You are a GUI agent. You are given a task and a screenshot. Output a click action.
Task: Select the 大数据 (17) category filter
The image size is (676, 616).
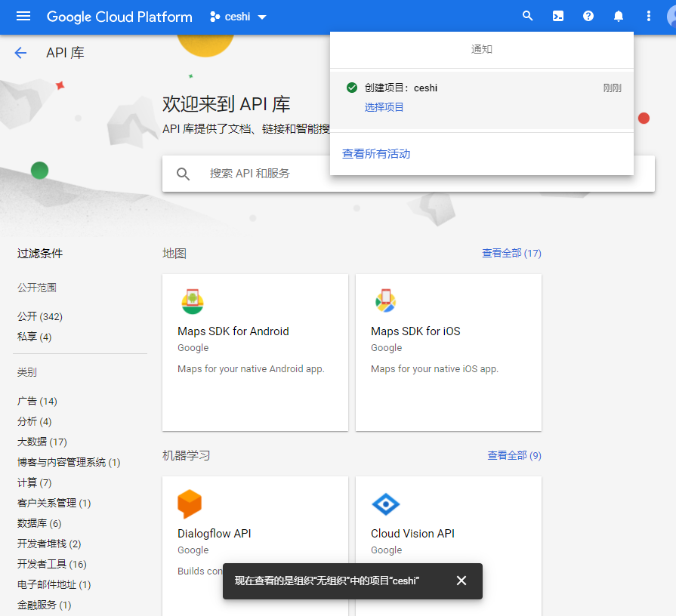point(42,442)
